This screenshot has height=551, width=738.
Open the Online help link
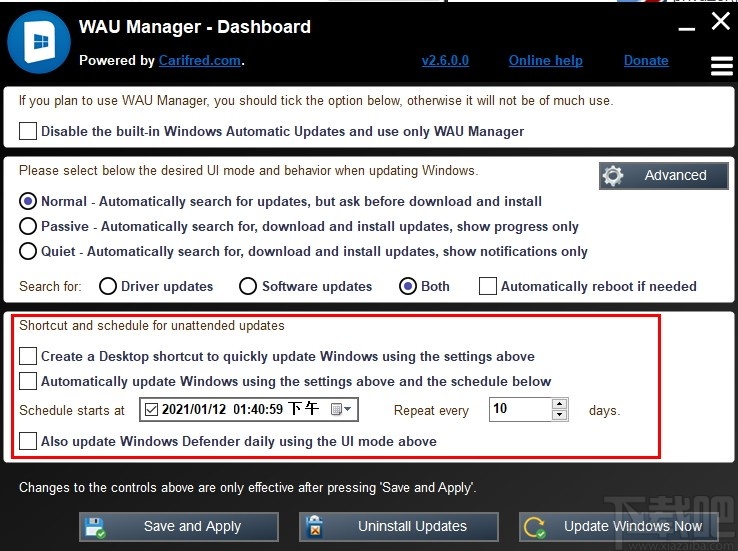(545, 61)
